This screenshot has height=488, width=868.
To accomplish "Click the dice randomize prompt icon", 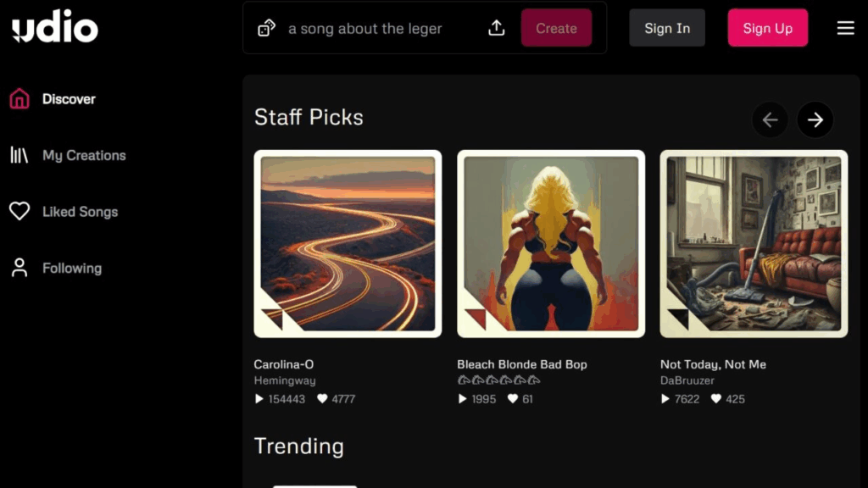I will tap(266, 29).
